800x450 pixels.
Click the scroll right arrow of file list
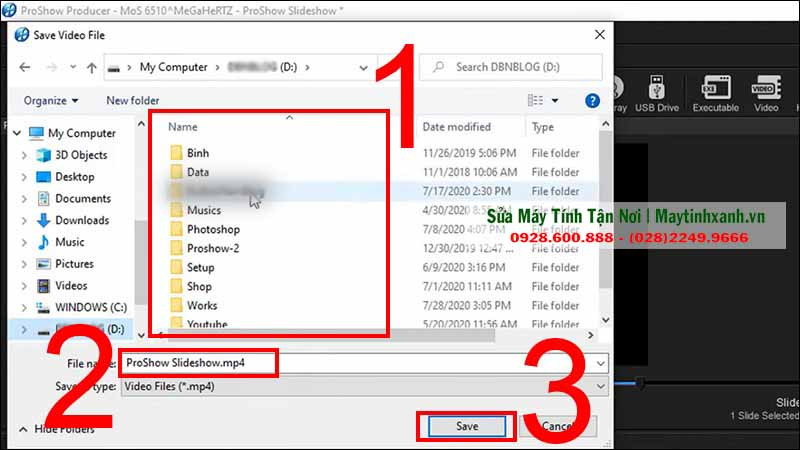[x=590, y=335]
